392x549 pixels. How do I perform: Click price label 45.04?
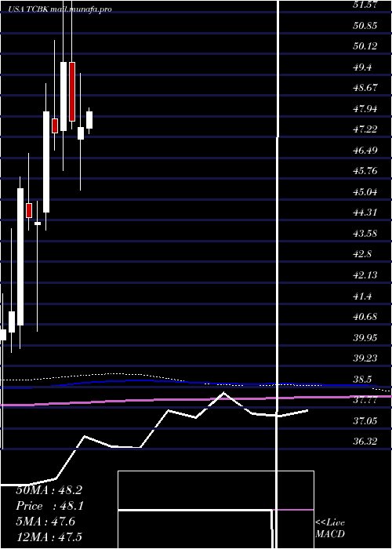coord(366,192)
